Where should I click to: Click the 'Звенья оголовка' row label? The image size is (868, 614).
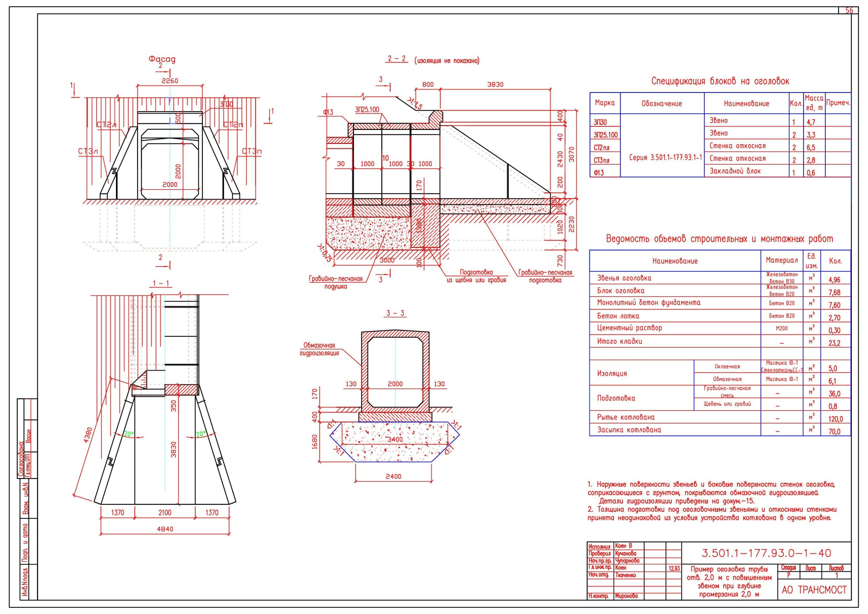624,278
